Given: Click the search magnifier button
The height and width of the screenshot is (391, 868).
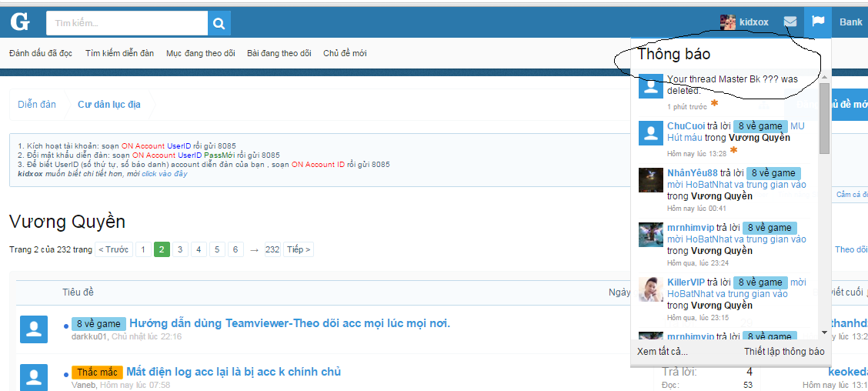Looking at the screenshot, I should (x=219, y=23).
